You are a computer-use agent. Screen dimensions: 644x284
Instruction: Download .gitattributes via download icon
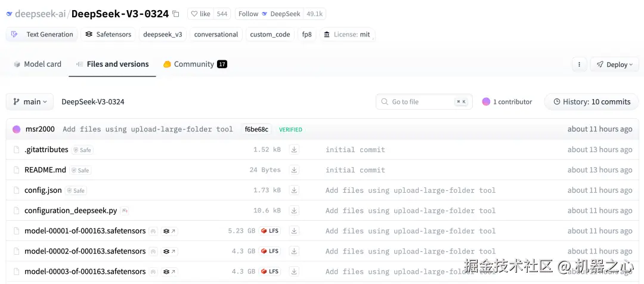pyautogui.click(x=294, y=150)
